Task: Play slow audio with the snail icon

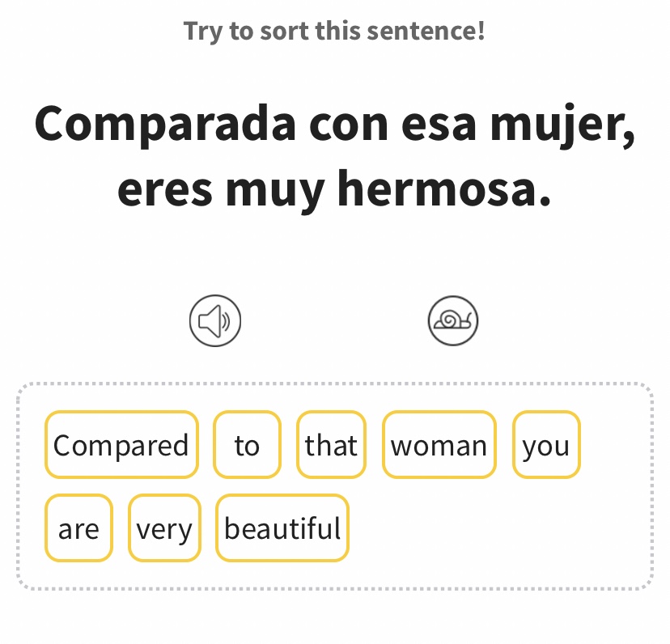Action: [453, 321]
